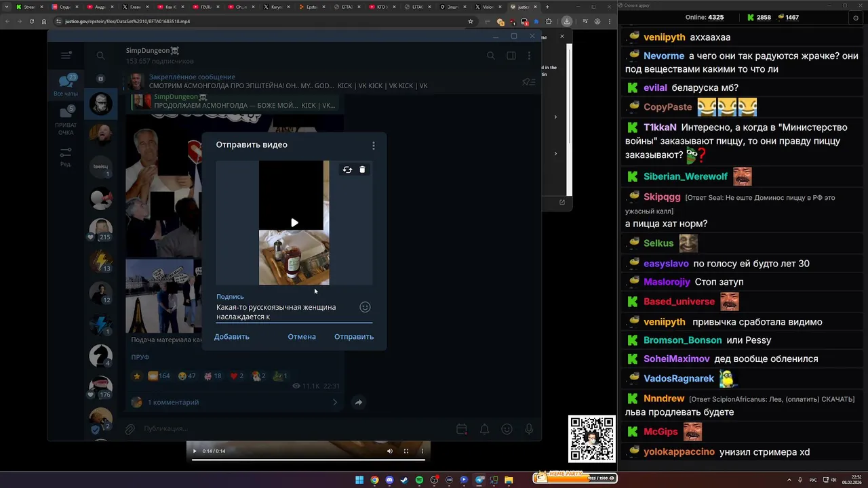Open the channel three-dot options menu
The height and width of the screenshot is (488, 868).
click(530, 56)
